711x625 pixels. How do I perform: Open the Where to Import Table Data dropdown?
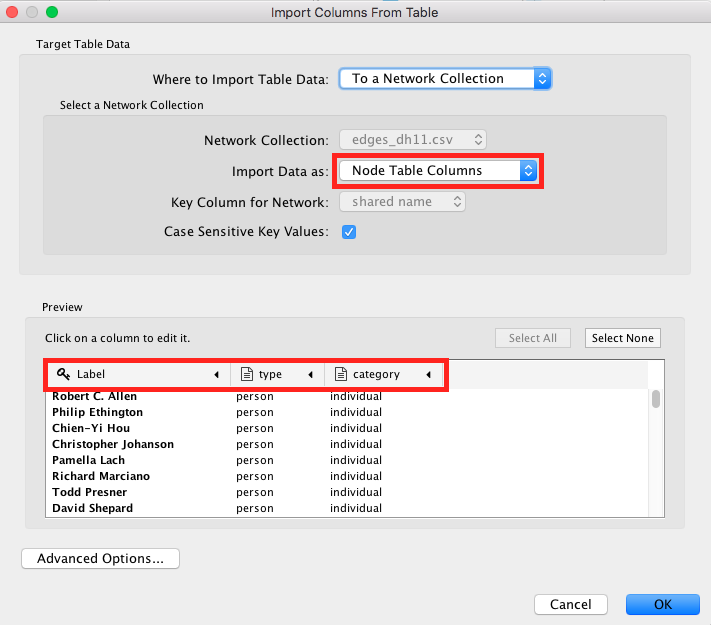point(445,78)
